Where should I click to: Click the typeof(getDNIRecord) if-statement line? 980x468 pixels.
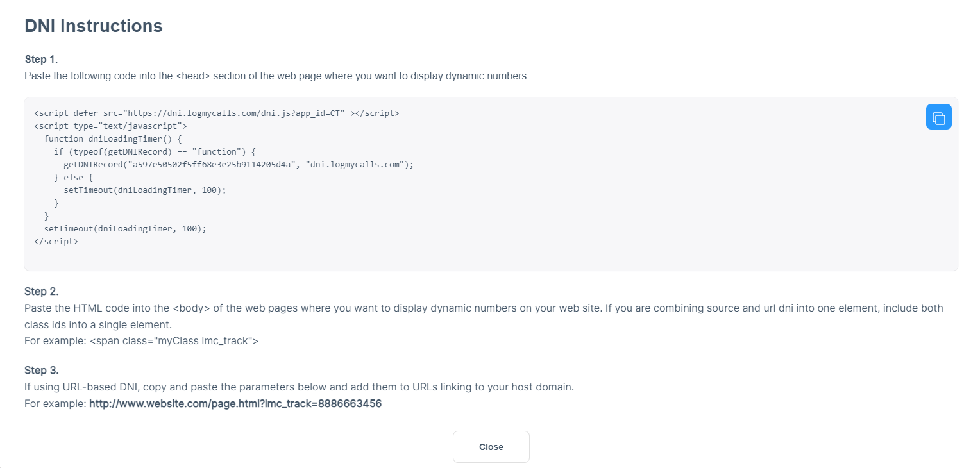[155, 151]
